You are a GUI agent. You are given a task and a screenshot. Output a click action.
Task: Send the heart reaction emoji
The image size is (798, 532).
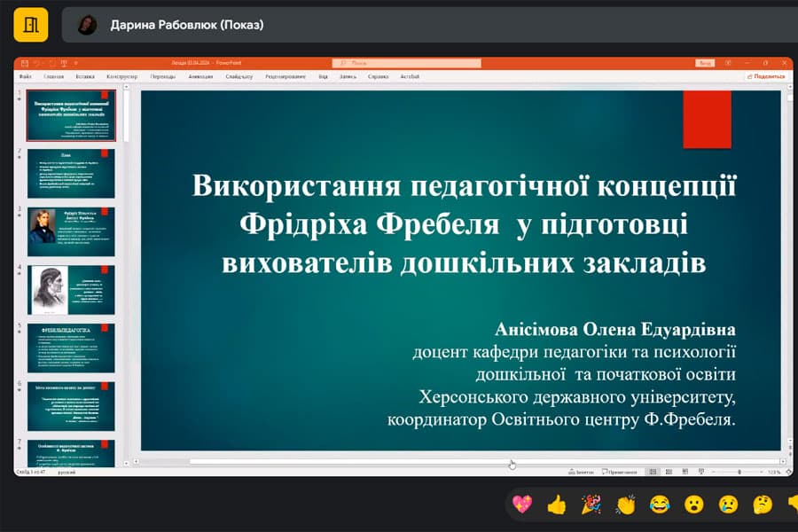[524, 504]
